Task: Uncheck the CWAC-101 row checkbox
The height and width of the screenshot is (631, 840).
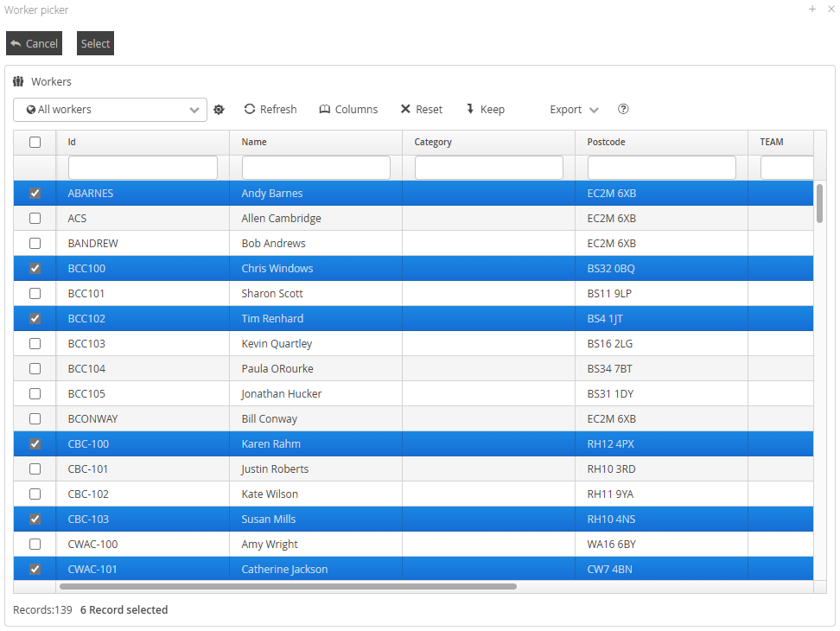Action: point(35,569)
